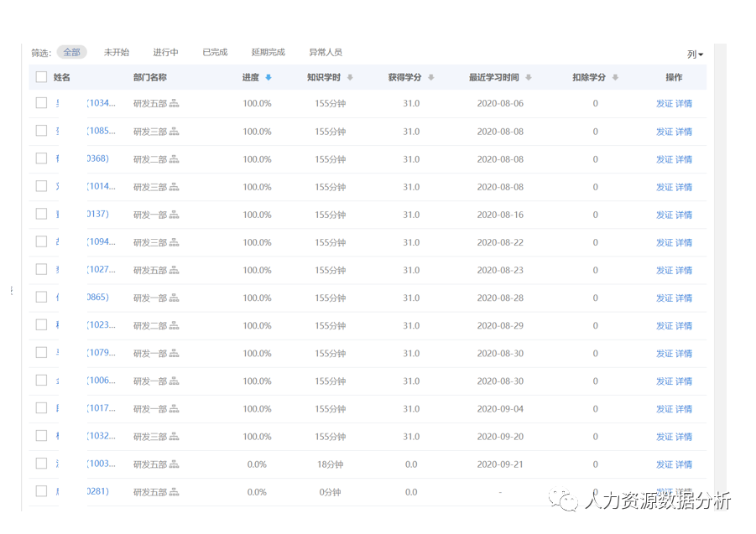Image resolution: width=756 pixels, height=534 pixels.
Task: Check the box for row 1017
Action: pyautogui.click(x=41, y=408)
